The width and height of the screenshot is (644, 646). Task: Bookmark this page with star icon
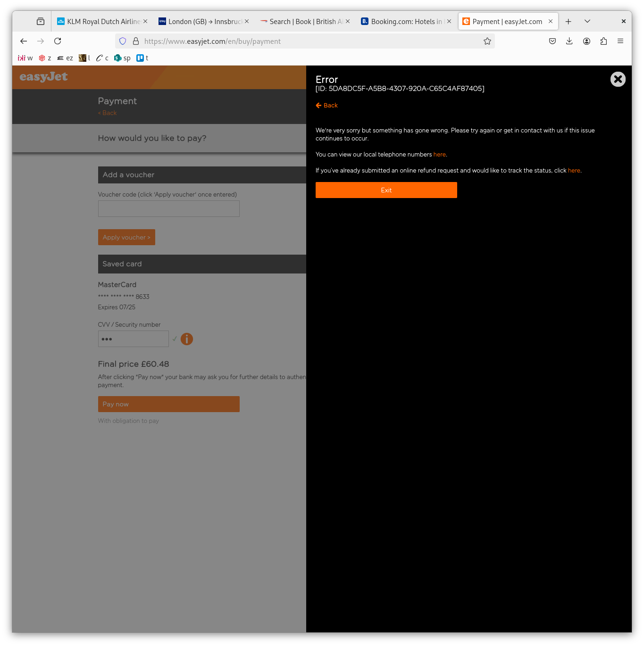pyautogui.click(x=487, y=41)
